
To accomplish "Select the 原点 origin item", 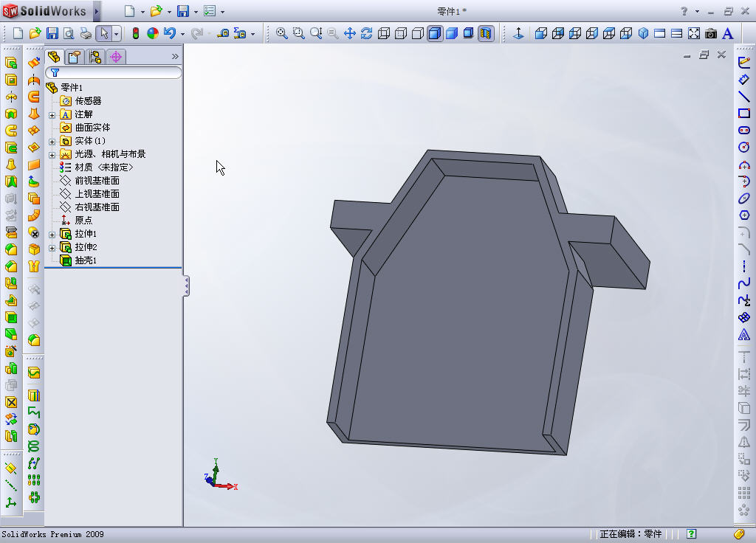I will (x=83, y=220).
